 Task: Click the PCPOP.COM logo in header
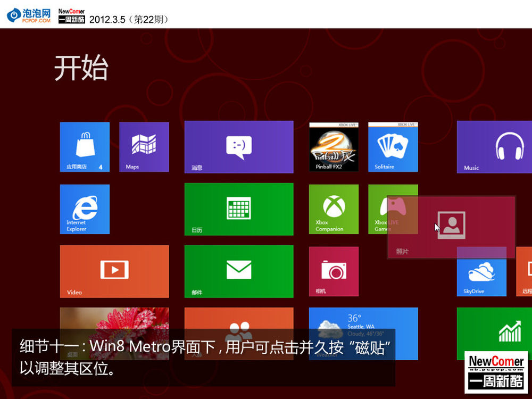29,15
